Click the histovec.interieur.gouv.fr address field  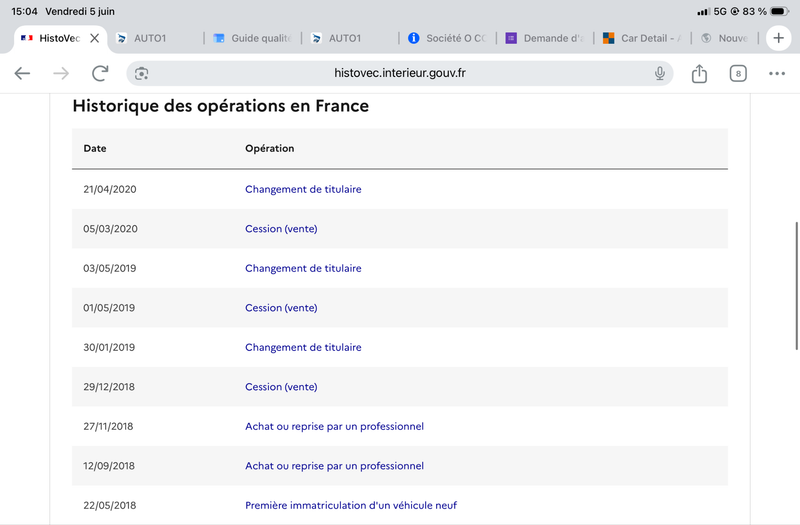(x=399, y=73)
